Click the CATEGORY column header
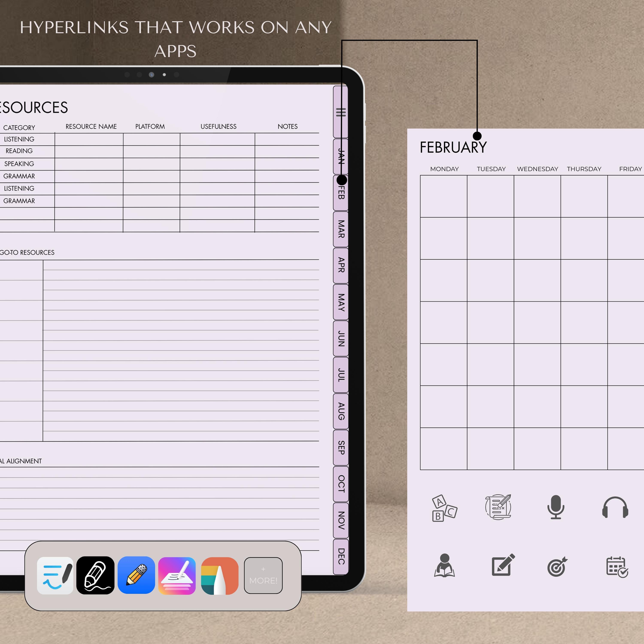This screenshot has height=644, width=644. pyautogui.click(x=19, y=128)
